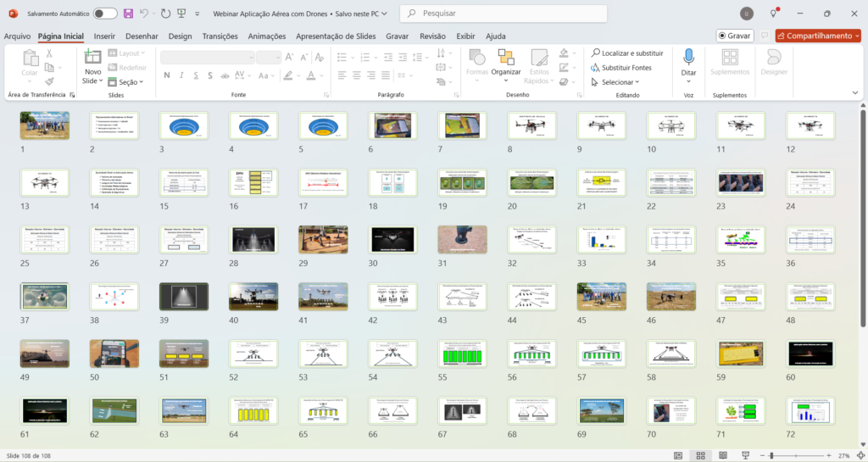Click Normal view icon in status bar

coord(678,455)
